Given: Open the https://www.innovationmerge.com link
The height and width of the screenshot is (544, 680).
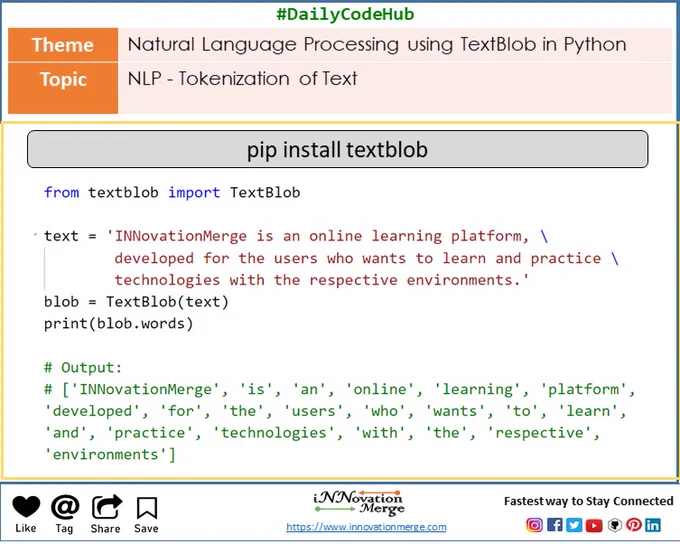Looking at the screenshot, I should 366,527.
